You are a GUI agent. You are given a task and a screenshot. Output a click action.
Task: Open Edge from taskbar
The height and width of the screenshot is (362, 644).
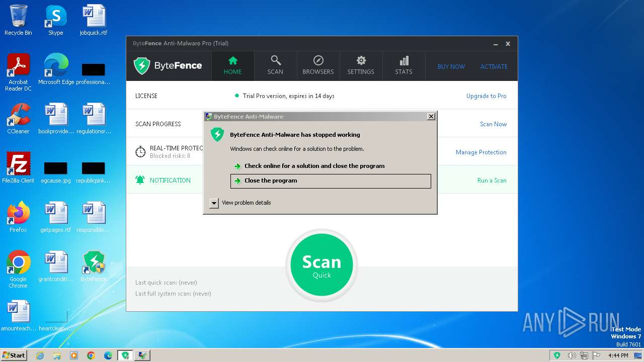108,355
